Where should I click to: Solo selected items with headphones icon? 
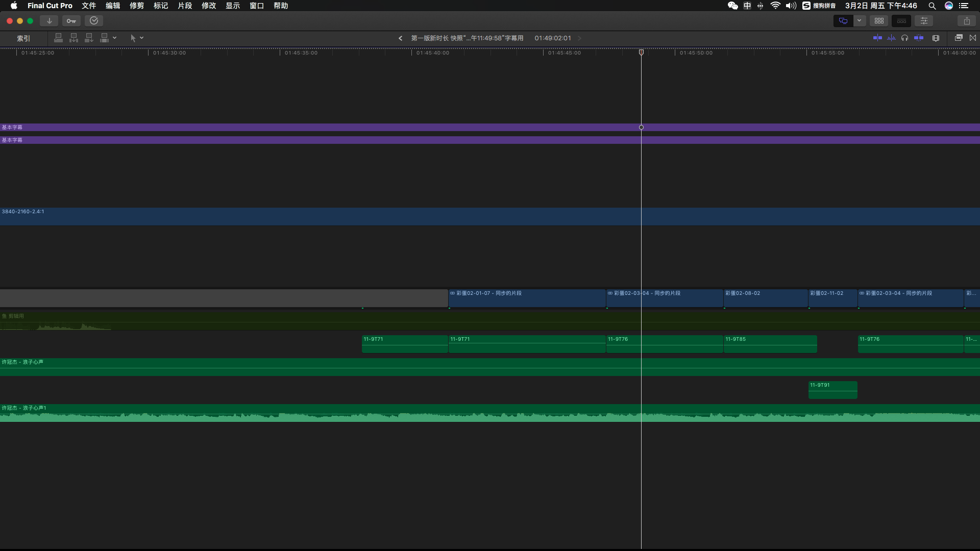(x=904, y=38)
